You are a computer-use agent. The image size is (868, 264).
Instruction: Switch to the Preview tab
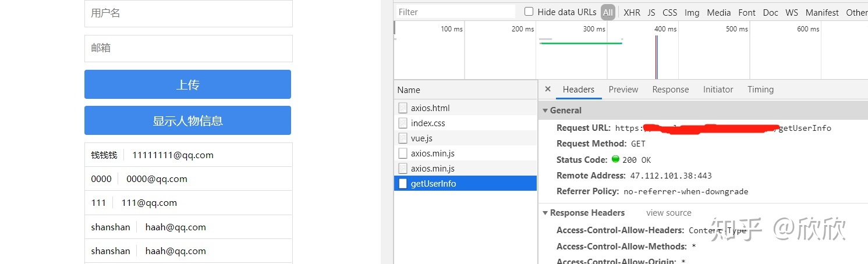click(x=623, y=90)
